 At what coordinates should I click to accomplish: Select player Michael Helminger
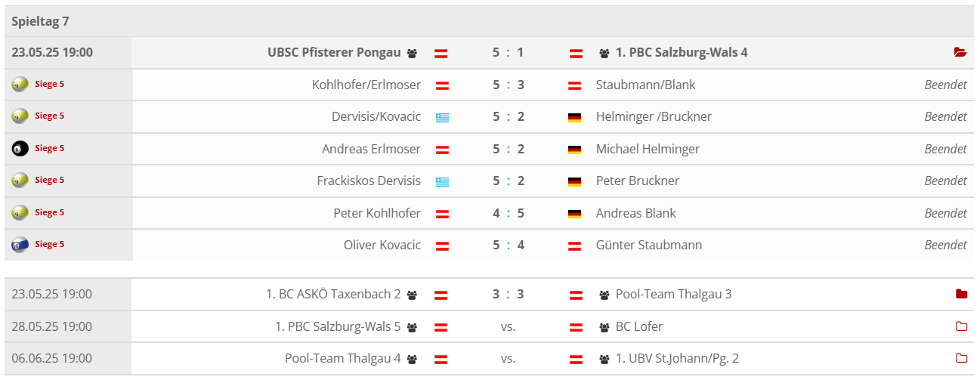(648, 149)
